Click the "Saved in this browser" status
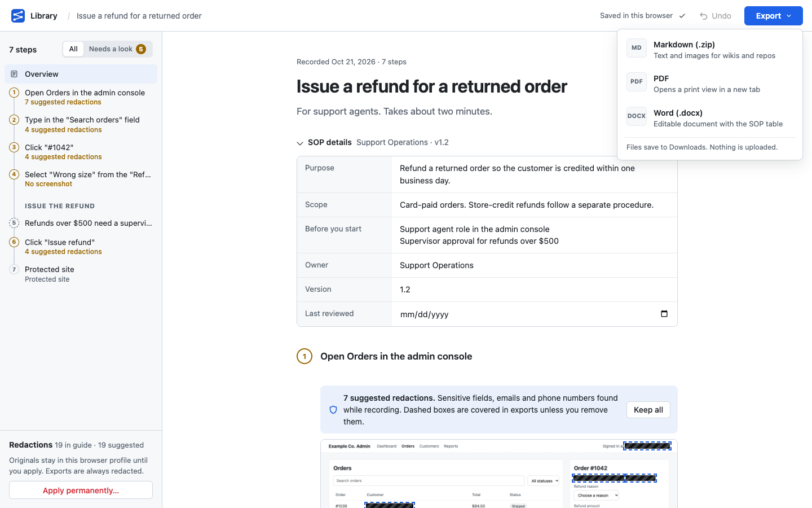 coord(642,16)
